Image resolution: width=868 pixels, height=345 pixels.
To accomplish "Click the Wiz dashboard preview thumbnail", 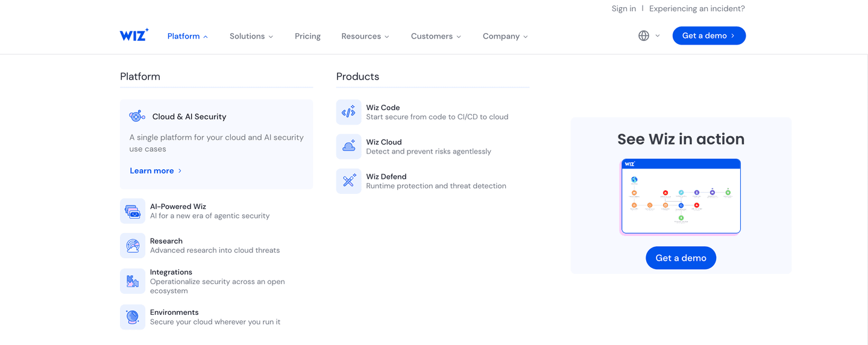I will pos(681,196).
